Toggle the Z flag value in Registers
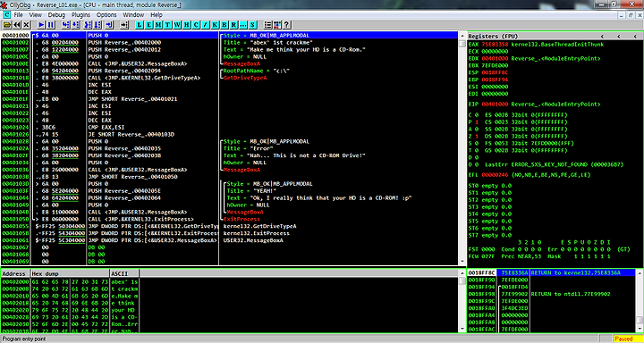Image resolution: width=644 pixels, height=343 pixels. click(x=477, y=136)
